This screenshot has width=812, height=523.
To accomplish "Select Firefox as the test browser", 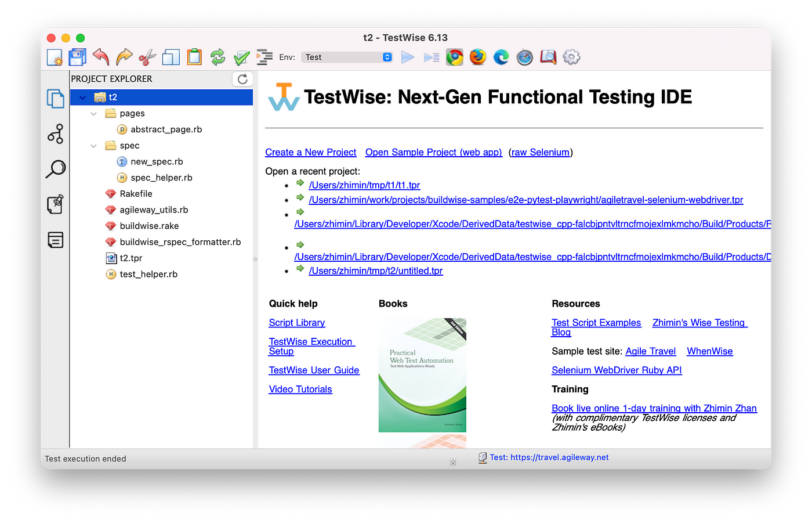I will pyautogui.click(x=478, y=57).
